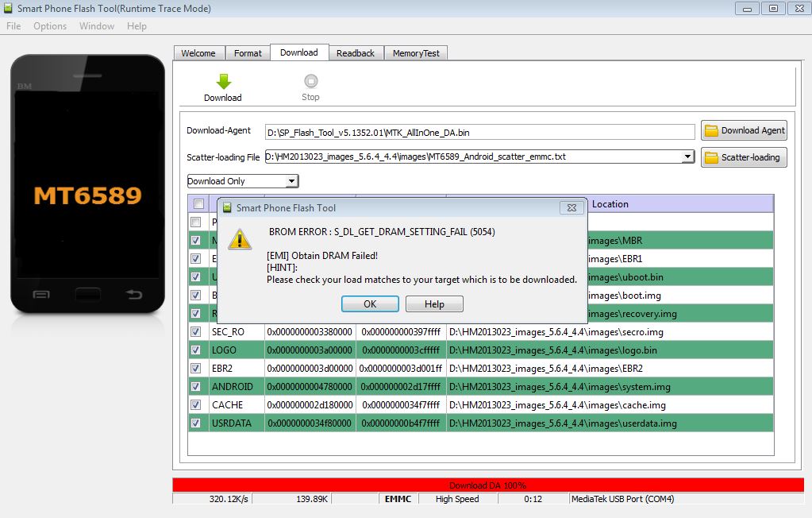Toggle the select-all header checkbox
The image size is (812, 518).
[198, 204]
